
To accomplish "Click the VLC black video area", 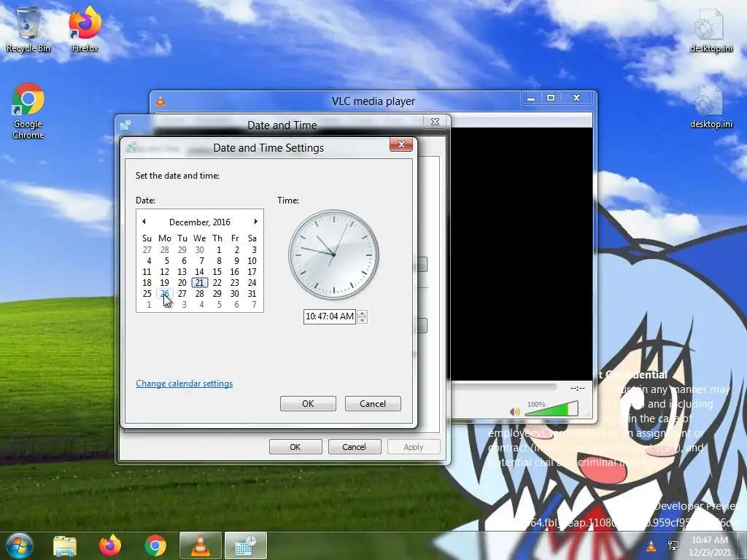I will click(522, 254).
